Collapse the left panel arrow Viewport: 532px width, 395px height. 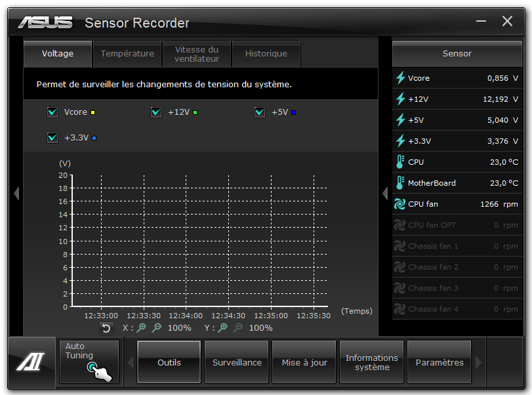point(16,194)
